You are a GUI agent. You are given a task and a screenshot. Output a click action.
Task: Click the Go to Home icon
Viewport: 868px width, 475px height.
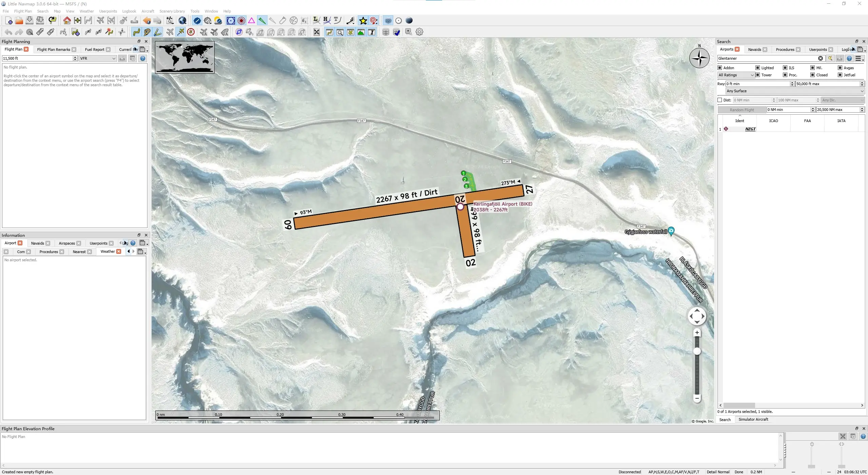click(x=67, y=20)
